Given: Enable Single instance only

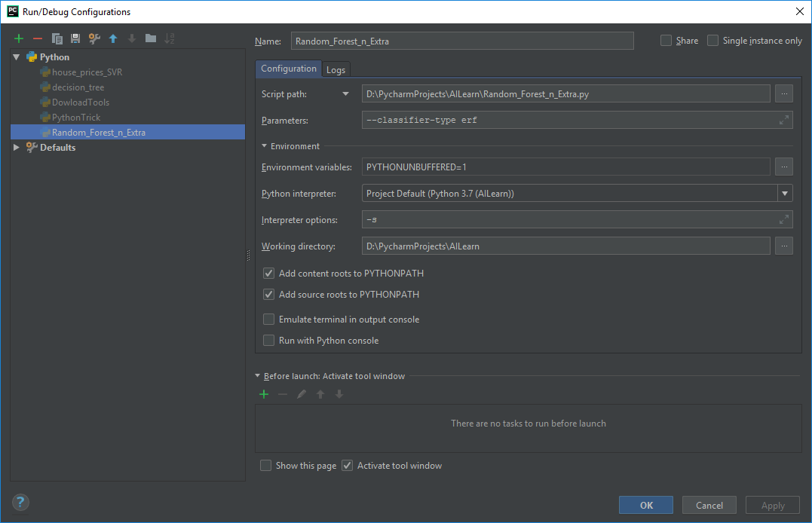Looking at the screenshot, I should 712,41.
